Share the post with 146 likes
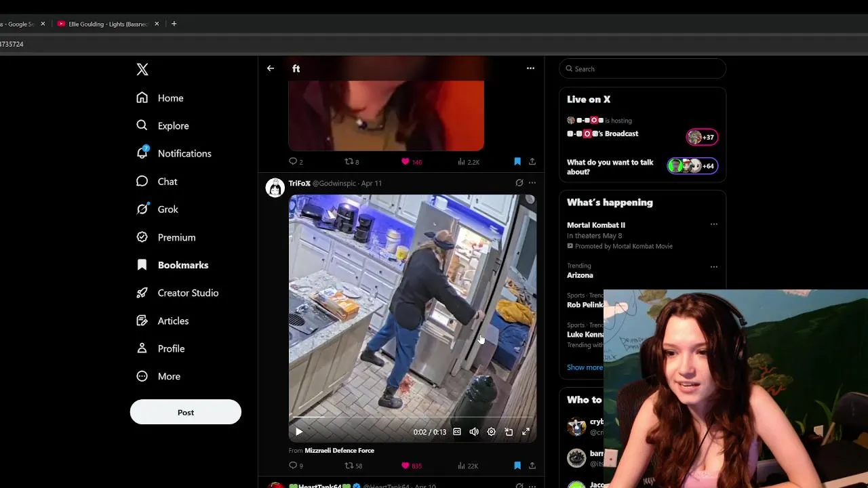The height and width of the screenshot is (488, 868). [532, 161]
